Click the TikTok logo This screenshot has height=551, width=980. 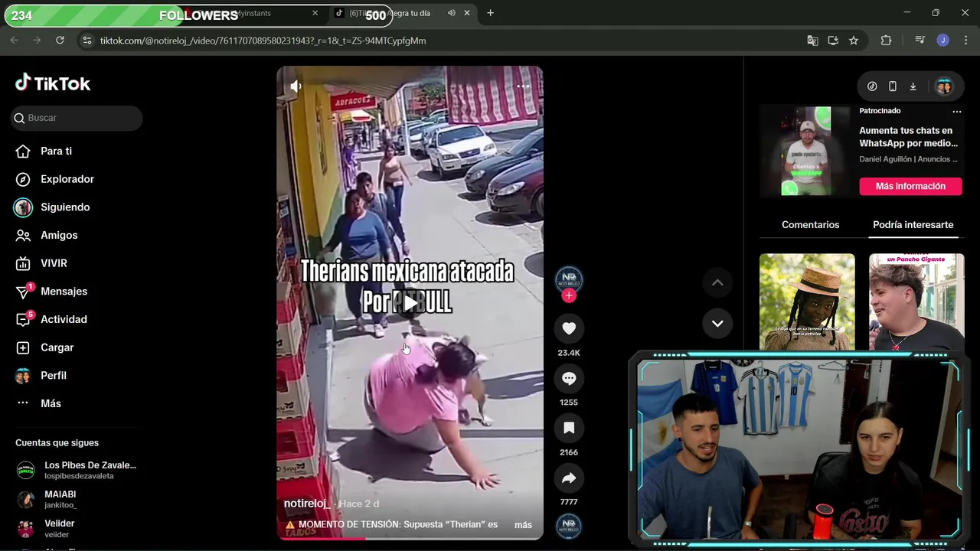coord(53,83)
